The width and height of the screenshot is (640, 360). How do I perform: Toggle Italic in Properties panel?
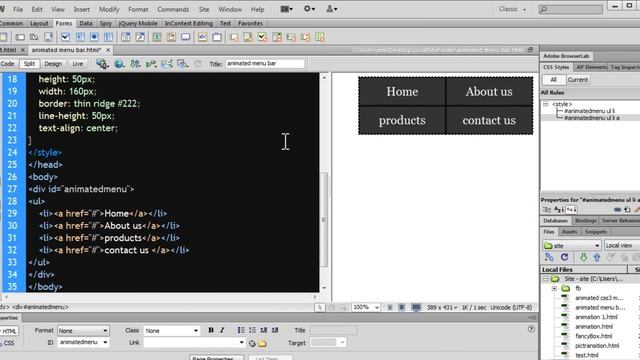(x=222, y=330)
